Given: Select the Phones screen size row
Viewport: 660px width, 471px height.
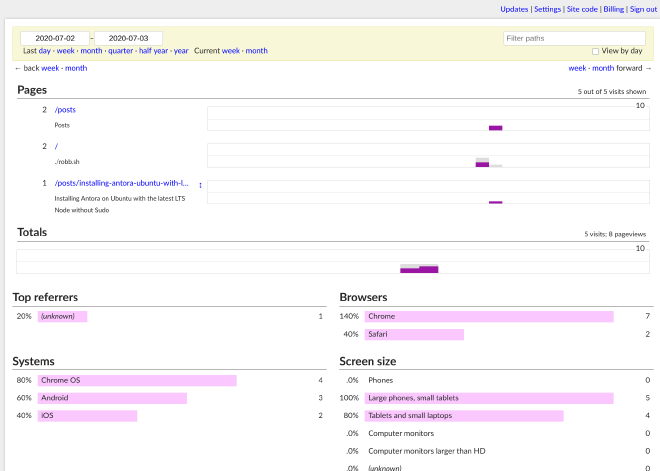Looking at the screenshot, I should (x=496, y=381).
